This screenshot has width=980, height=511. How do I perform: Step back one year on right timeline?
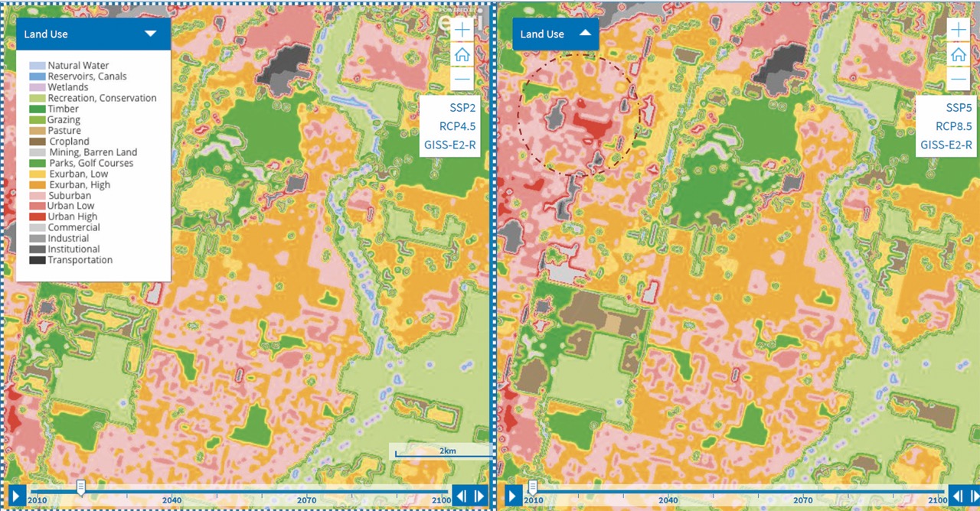(958, 496)
